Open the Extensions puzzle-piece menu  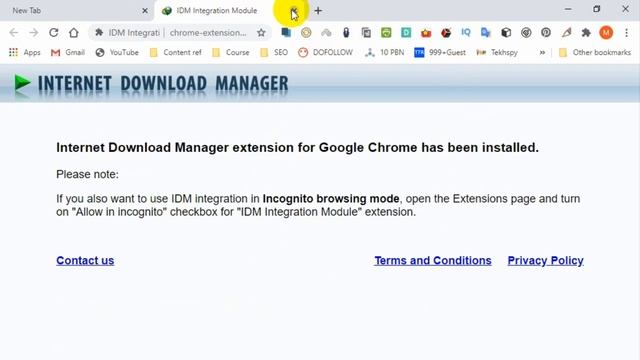[586, 33]
